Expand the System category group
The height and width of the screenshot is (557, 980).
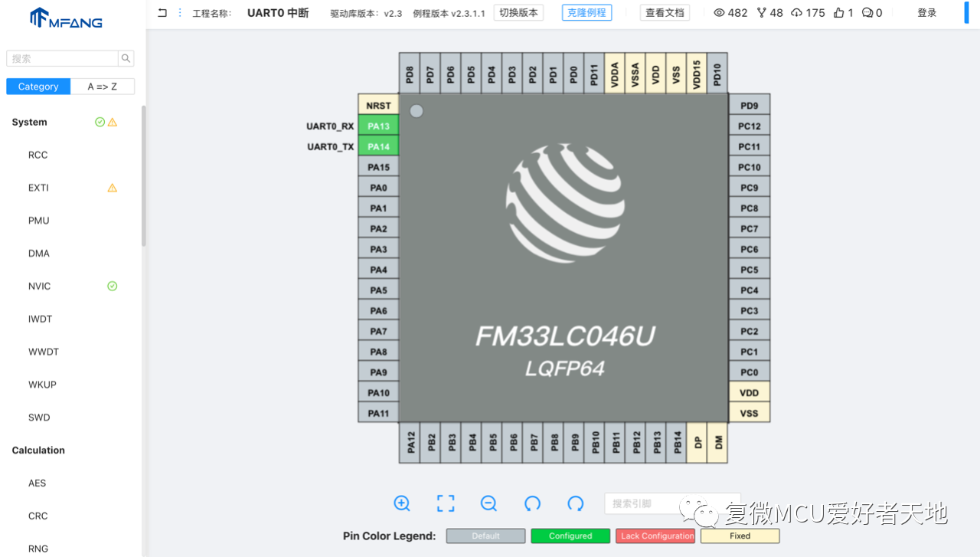pos(29,122)
